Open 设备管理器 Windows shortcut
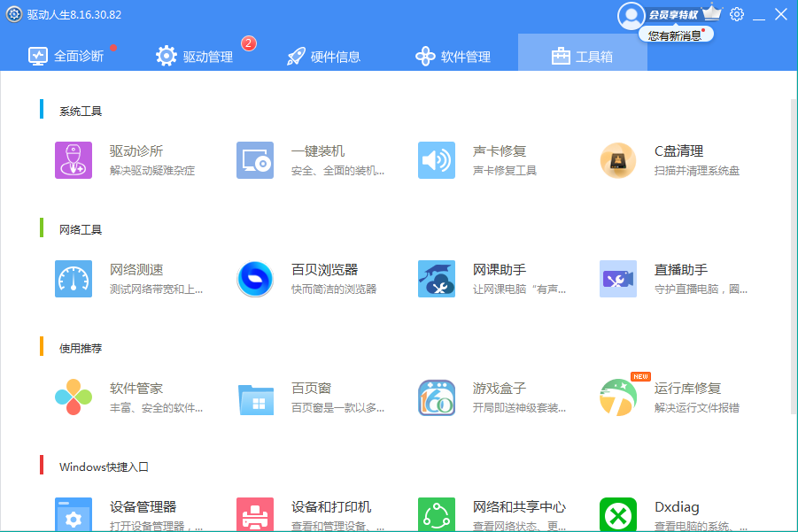This screenshot has width=798, height=532. pyautogui.click(x=74, y=514)
